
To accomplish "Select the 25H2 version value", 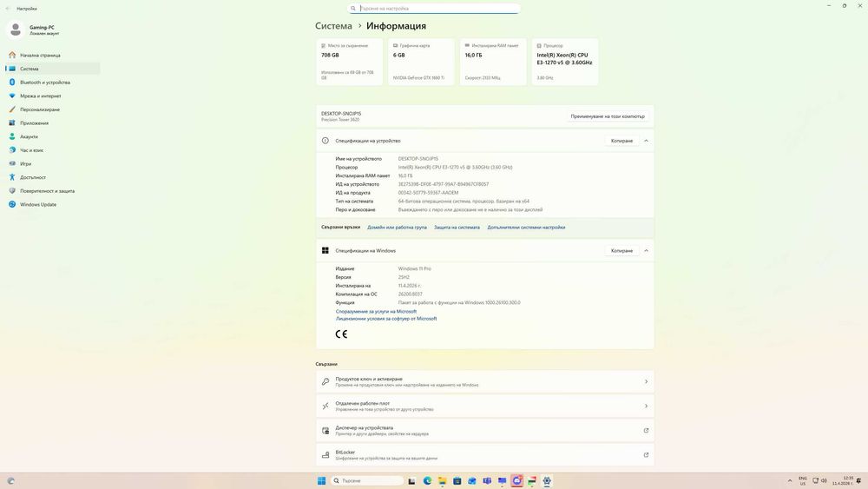I will pos(404,277).
